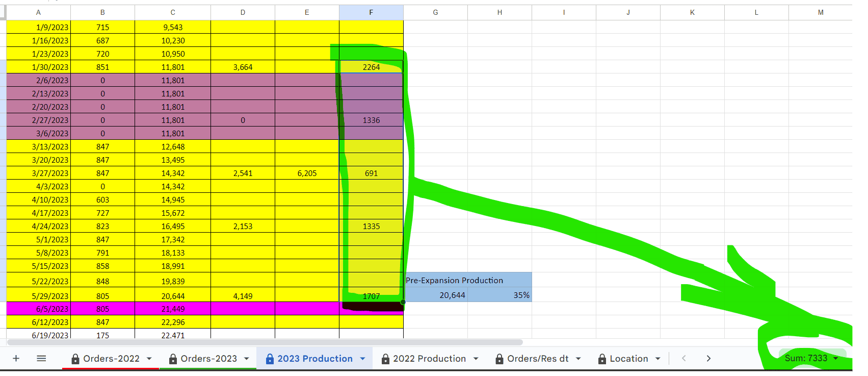868x376 pixels.
Task: Open the All Sheets list icon
Action: point(41,359)
